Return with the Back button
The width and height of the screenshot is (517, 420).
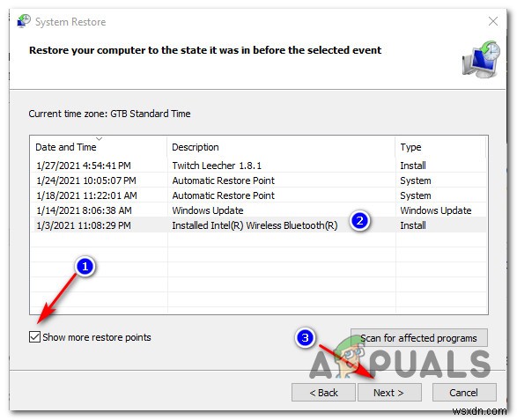tap(323, 393)
